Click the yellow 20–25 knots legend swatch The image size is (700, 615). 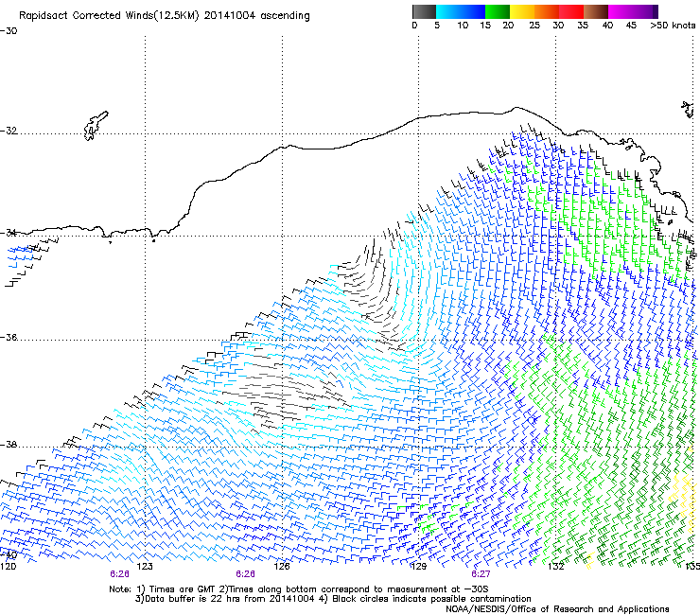pyautogui.click(x=522, y=11)
